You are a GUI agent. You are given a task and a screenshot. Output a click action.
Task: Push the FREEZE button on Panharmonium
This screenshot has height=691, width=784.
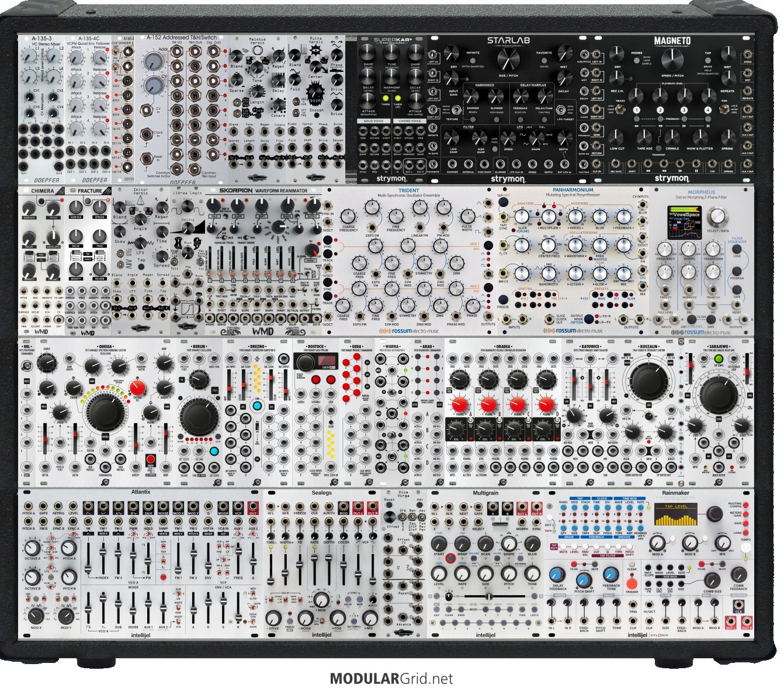[503, 300]
